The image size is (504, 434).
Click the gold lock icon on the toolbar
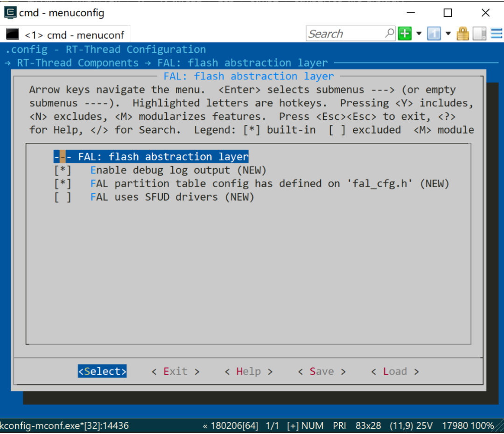tap(462, 33)
